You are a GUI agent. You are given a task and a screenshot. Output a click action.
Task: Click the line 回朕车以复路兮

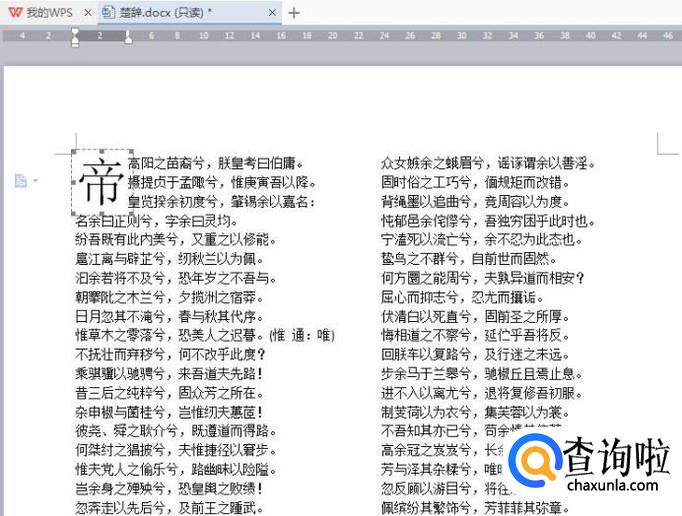coord(426,355)
